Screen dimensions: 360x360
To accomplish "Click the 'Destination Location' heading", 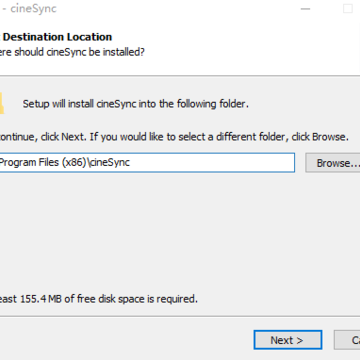I will point(57,37).
